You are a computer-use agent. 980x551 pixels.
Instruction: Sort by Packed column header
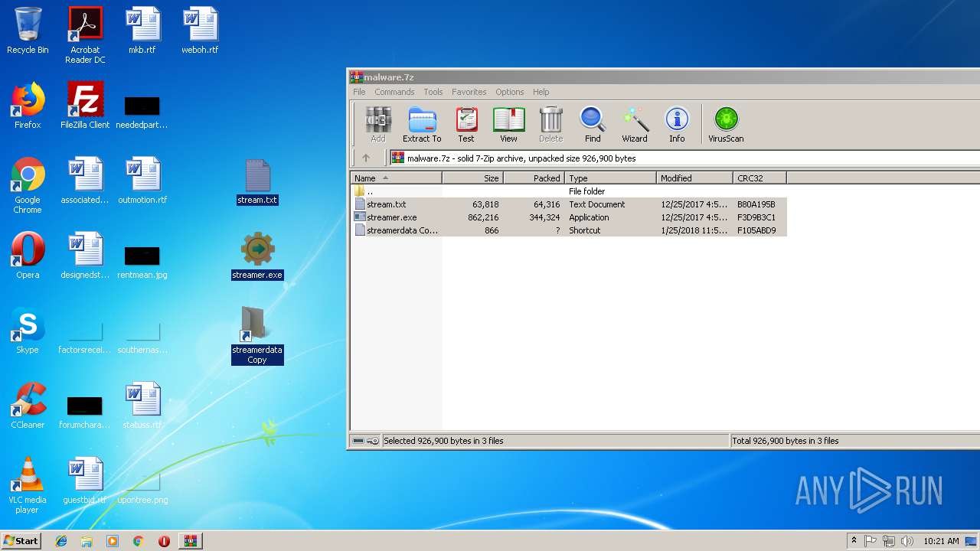click(534, 178)
